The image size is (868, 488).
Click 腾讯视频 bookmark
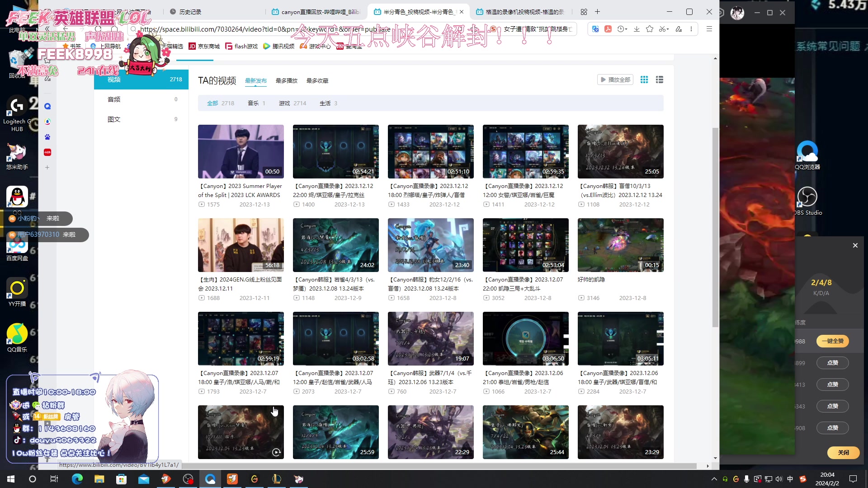(x=279, y=46)
